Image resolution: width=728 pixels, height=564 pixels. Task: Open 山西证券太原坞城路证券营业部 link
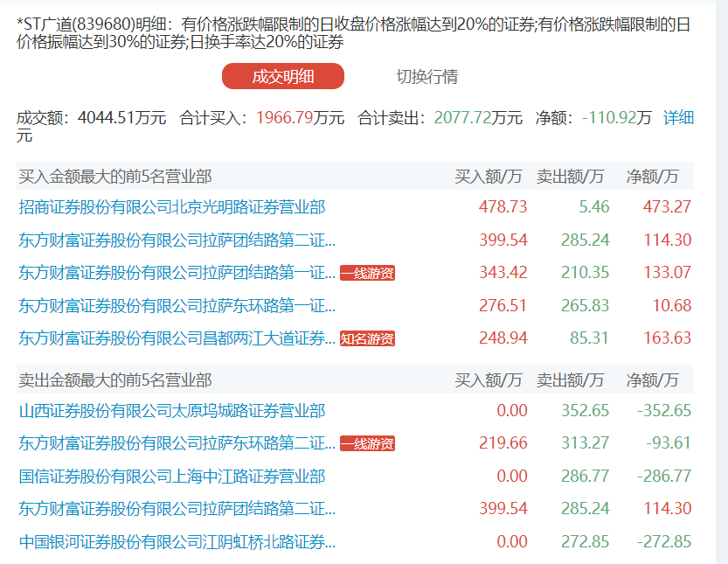coord(172,411)
